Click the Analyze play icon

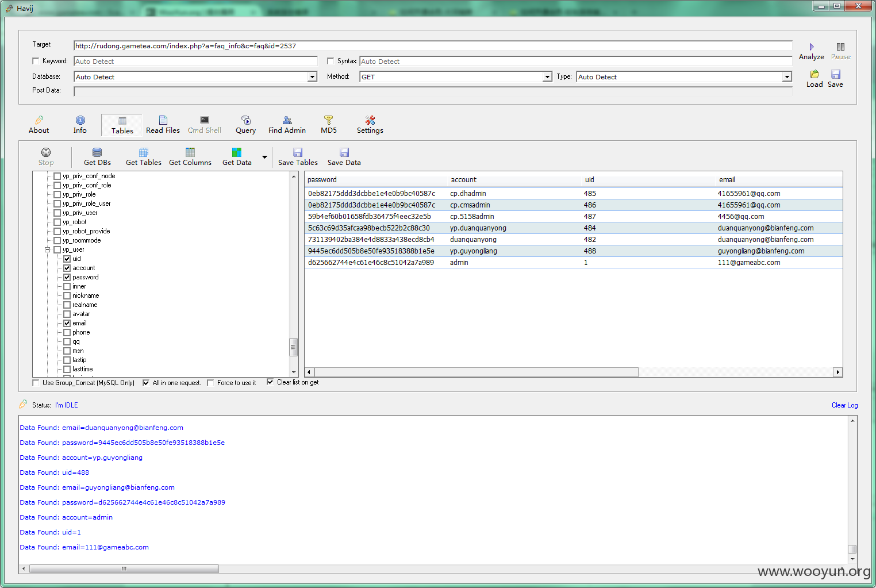pos(811,47)
